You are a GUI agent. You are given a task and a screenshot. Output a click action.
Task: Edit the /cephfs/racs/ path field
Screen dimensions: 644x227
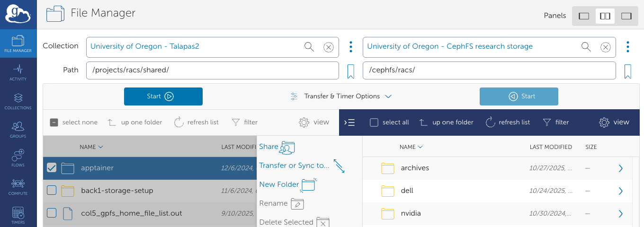coord(490,70)
